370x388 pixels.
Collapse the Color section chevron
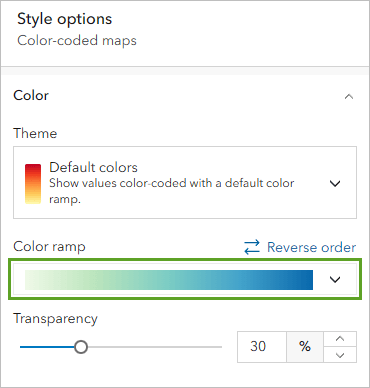click(x=349, y=97)
